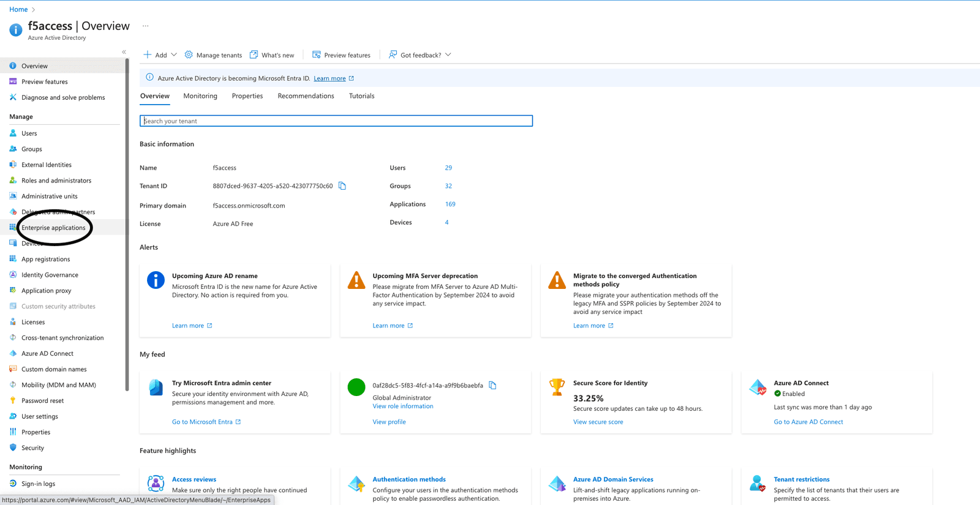Image resolution: width=980 pixels, height=505 pixels.
Task: Open the Go to Azure AD Connect link
Action: coord(808,422)
